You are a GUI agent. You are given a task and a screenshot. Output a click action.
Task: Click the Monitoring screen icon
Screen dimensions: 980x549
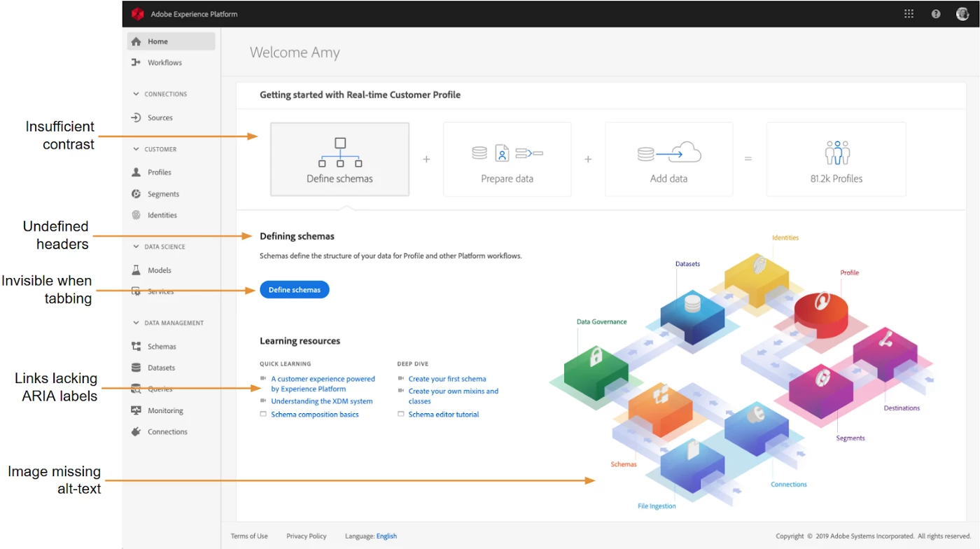136,411
